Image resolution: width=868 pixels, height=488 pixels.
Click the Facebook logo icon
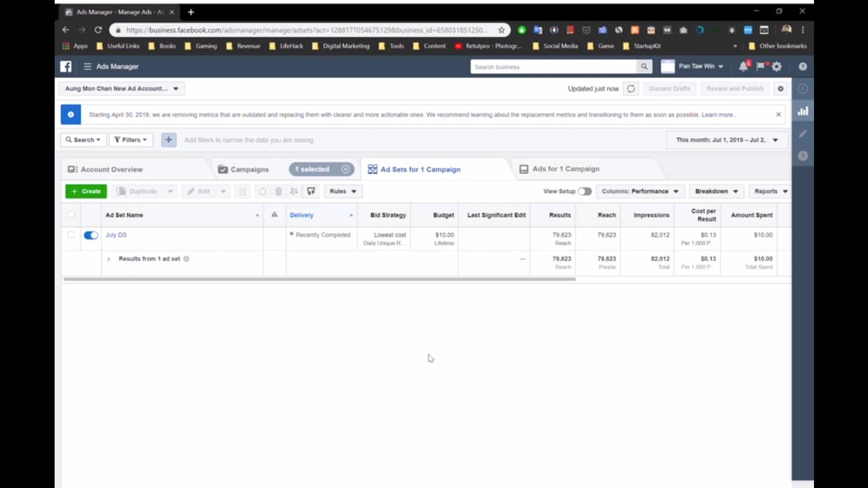click(66, 66)
